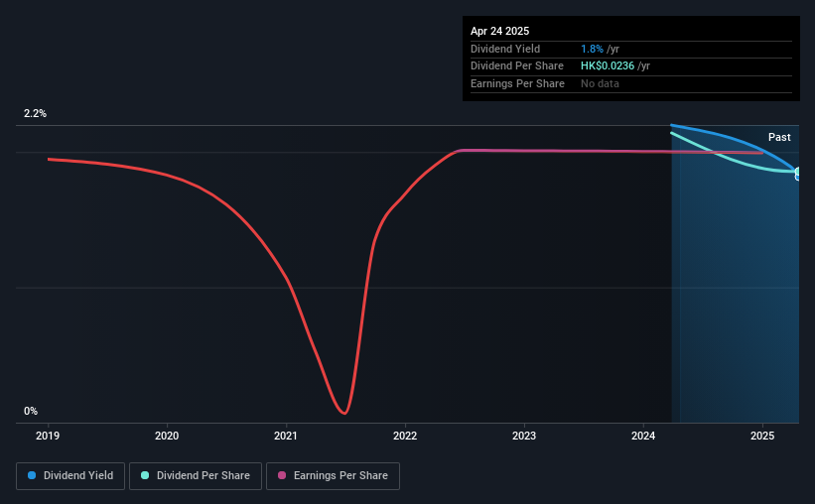Select the 2022 x-axis label
Screen dimensions: 815x504
(405, 436)
